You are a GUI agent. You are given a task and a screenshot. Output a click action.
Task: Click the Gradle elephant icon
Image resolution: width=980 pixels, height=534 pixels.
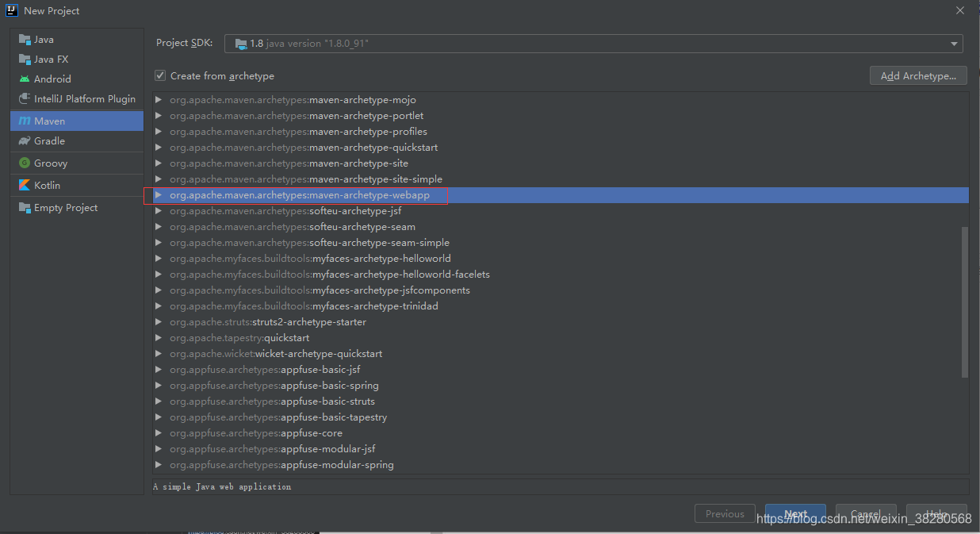(25, 140)
